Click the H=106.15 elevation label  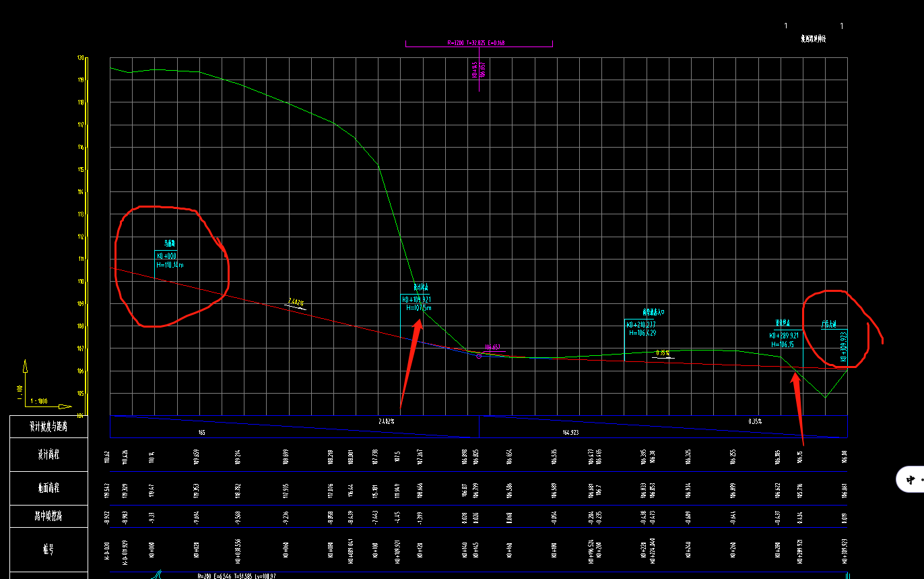pyautogui.click(x=783, y=344)
